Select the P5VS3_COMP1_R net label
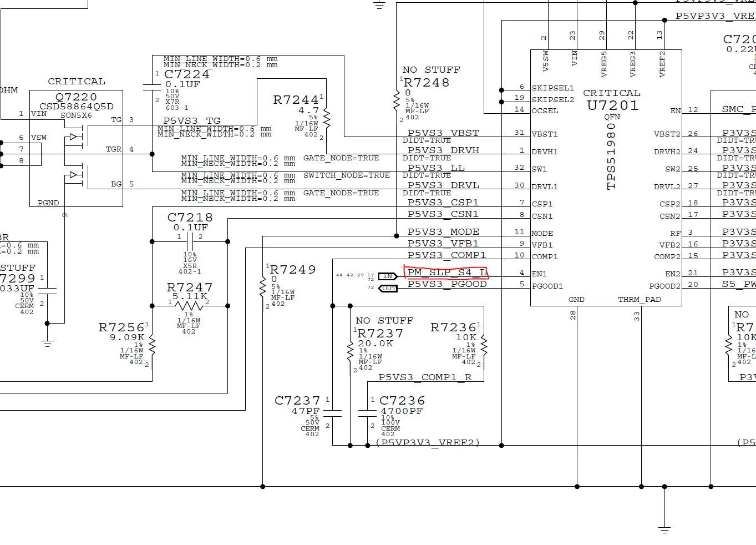 (x=425, y=377)
